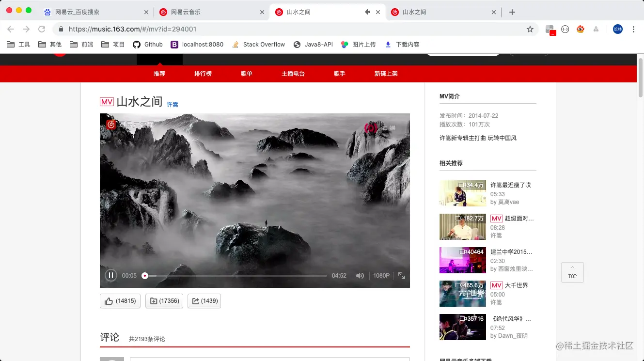Viewport: 644px width, 361px height.
Task: Open 大千世界 MV thumbnail
Action: (x=463, y=294)
